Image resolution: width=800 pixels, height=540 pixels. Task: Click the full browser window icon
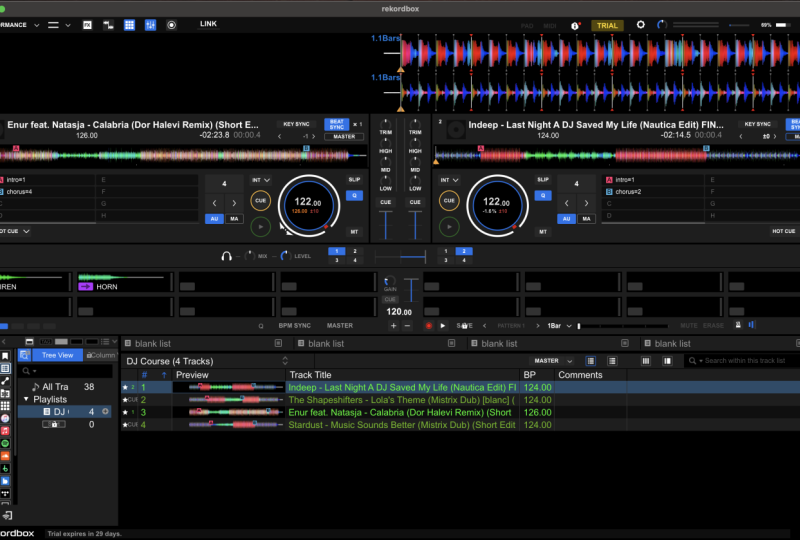pos(29,341)
